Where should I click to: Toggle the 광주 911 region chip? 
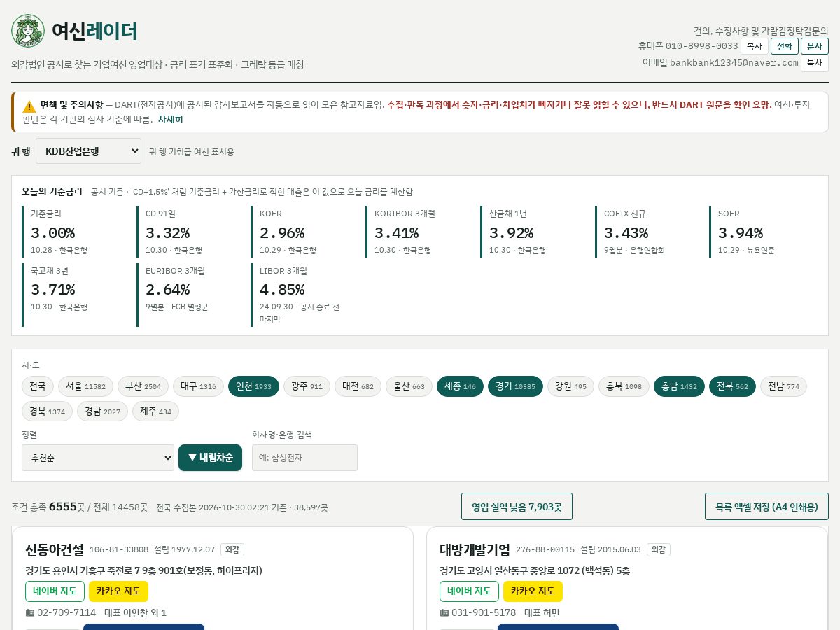307,386
